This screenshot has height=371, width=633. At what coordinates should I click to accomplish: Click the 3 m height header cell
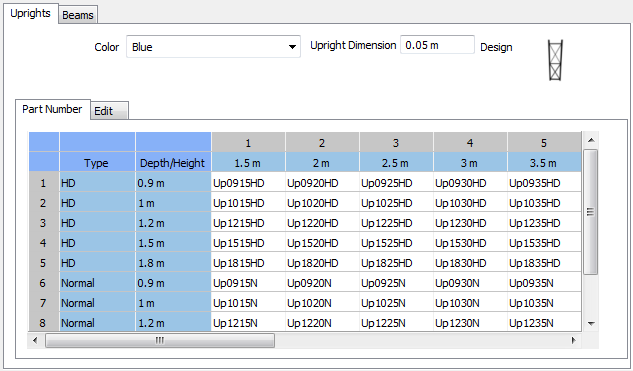470,162
